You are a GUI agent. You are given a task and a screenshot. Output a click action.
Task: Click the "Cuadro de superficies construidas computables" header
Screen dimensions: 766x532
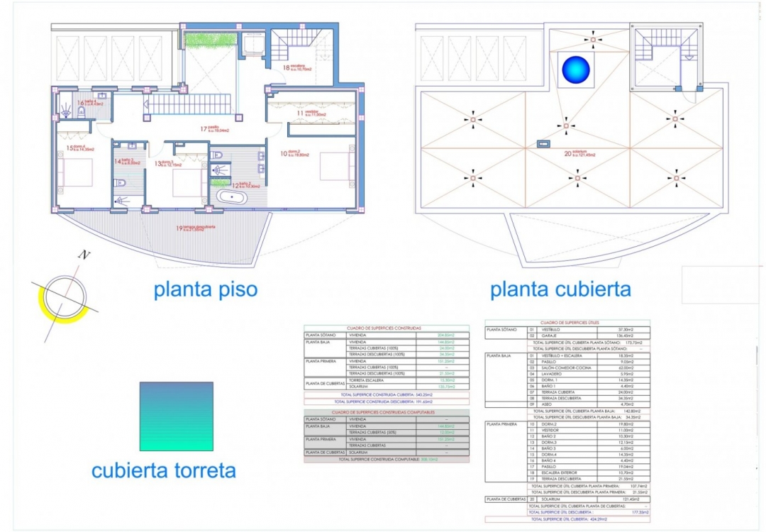point(387,412)
